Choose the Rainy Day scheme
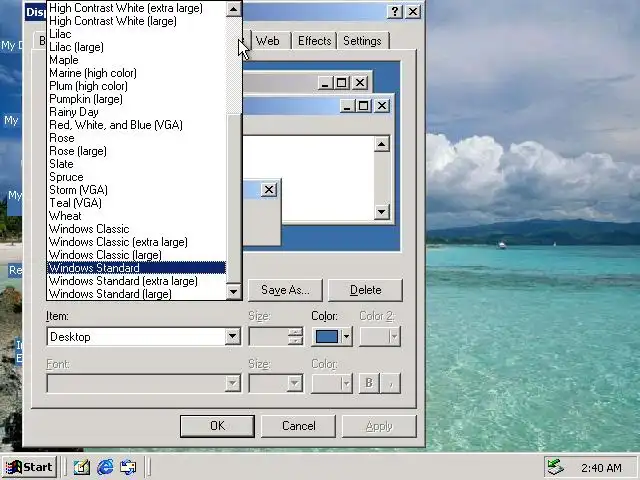This screenshot has width=640, height=480. (x=136, y=112)
